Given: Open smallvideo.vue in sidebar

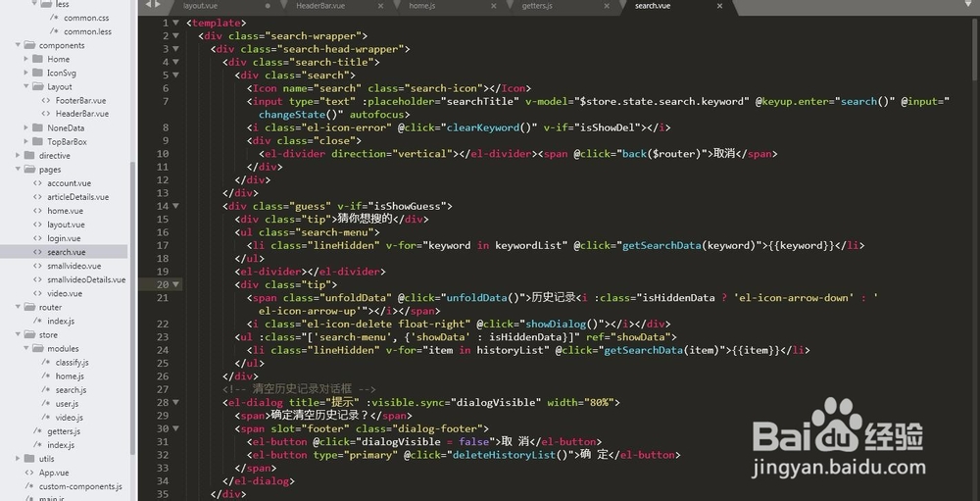Looking at the screenshot, I should pos(73,266).
